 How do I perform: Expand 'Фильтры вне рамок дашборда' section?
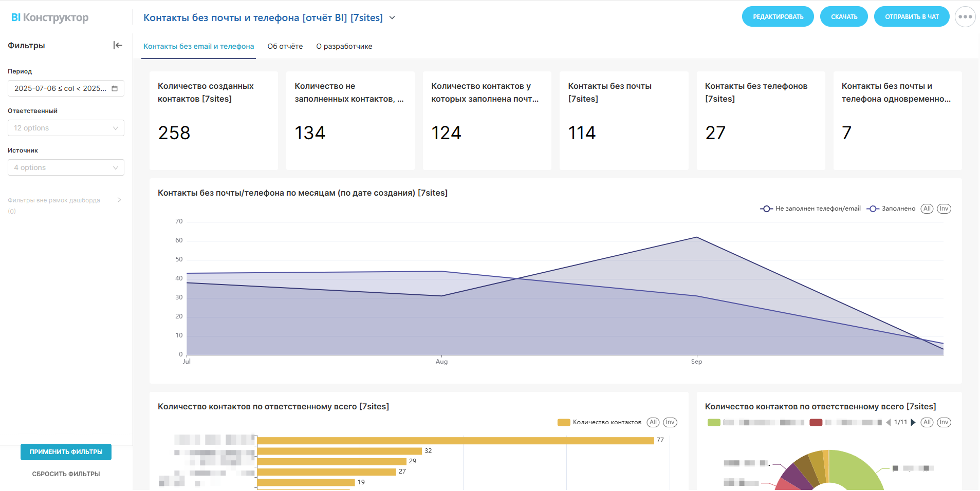coord(119,200)
